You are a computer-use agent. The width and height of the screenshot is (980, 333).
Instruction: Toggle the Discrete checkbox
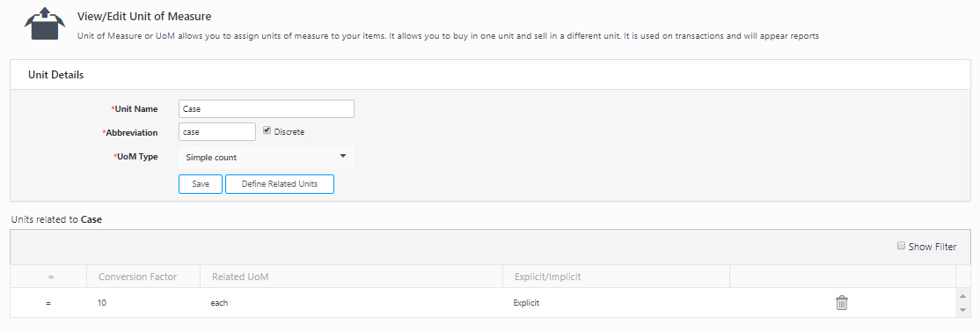(x=267, y=130)
